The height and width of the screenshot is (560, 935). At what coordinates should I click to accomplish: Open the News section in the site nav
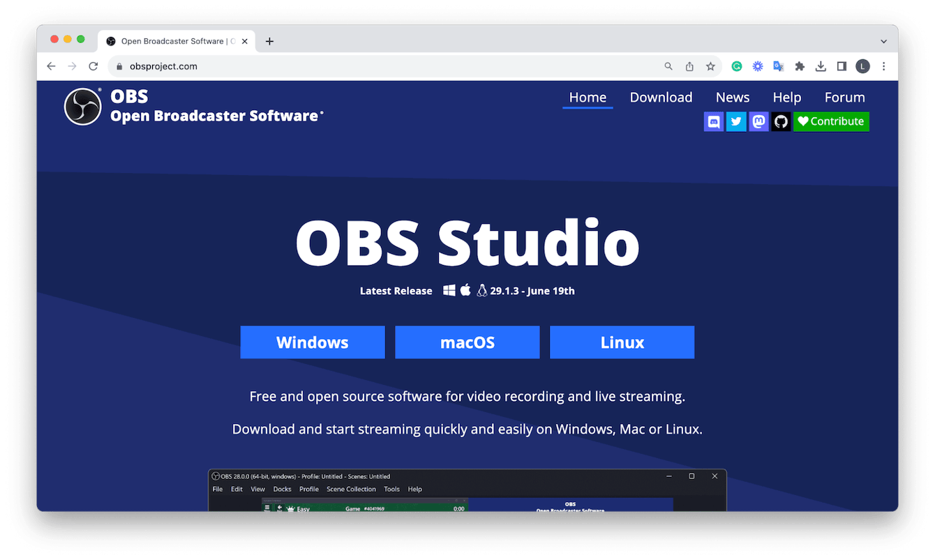pos(733,98)
